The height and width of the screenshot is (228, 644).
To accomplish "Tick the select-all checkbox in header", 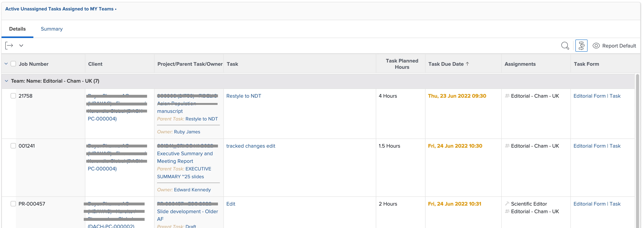I will pos(13,64).
